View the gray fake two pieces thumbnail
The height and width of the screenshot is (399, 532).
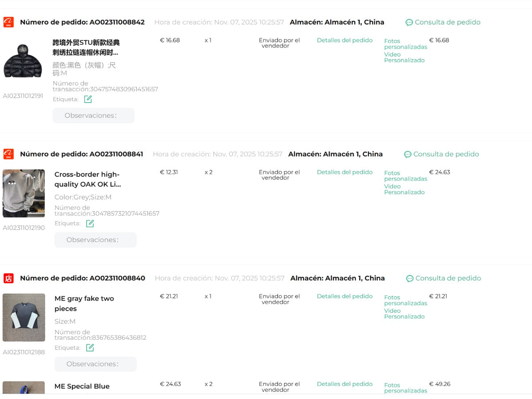[24, 317]
